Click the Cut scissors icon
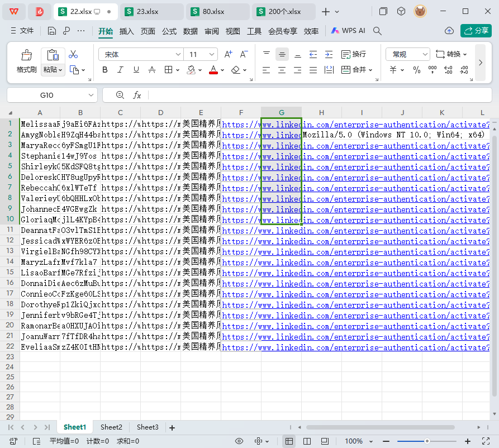The image size is (499, 448). 73,54
